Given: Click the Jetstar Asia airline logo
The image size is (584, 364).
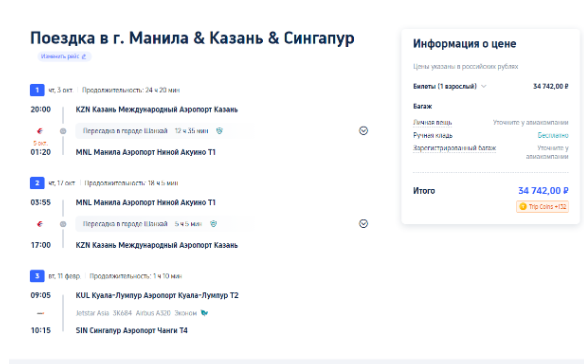Looking at the screenshot, I should coord(40,313).
